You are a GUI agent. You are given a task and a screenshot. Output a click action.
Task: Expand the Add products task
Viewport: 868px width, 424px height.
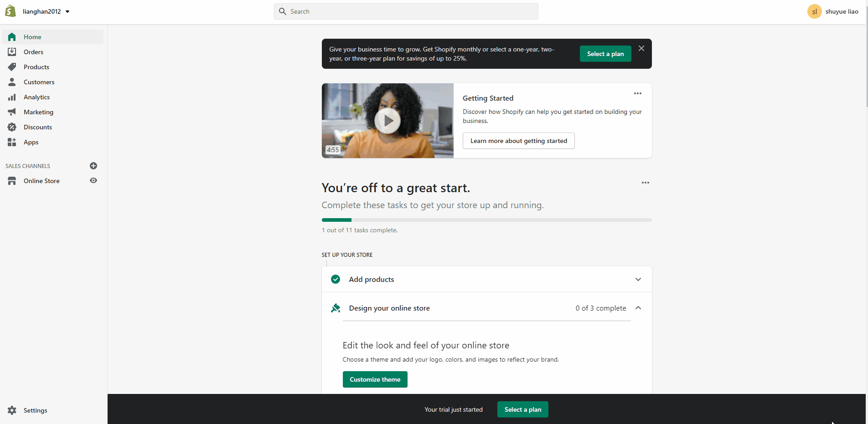point(638,279)
